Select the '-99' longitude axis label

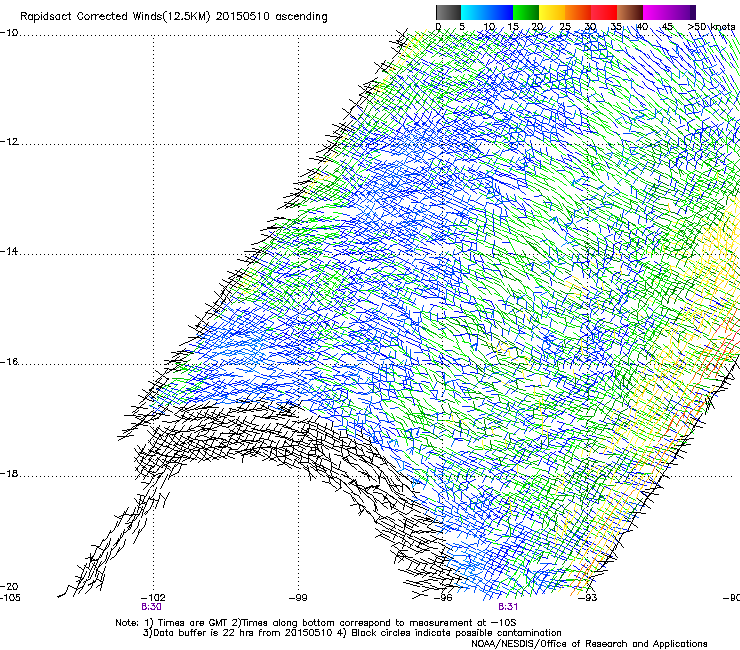point(298,598)
